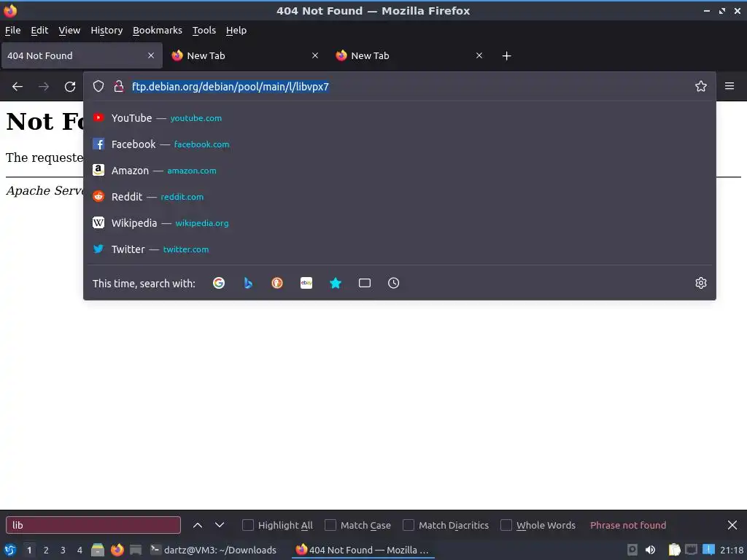The image size is (747, 560).
Task: Open the taskbar application menu launcher
Action: [9, 550]
